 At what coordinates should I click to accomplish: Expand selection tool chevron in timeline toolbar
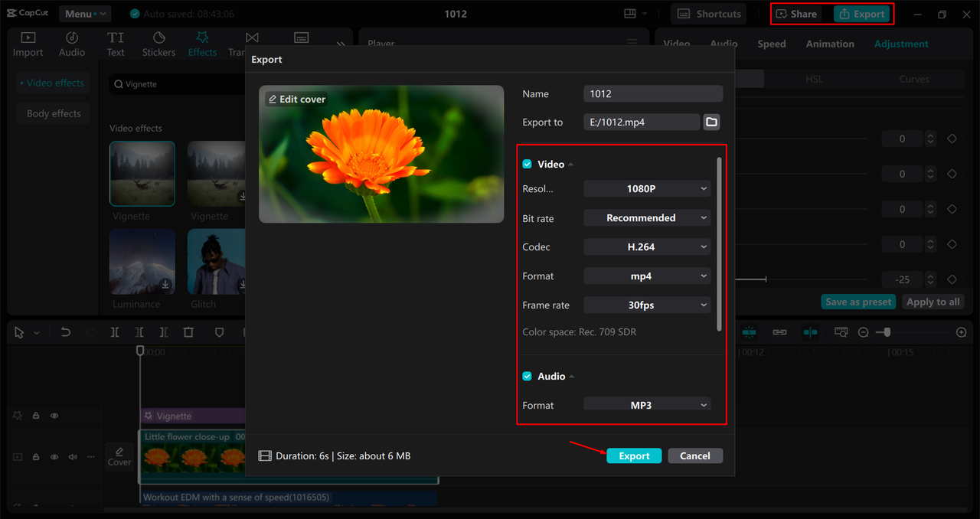[37, 333]
